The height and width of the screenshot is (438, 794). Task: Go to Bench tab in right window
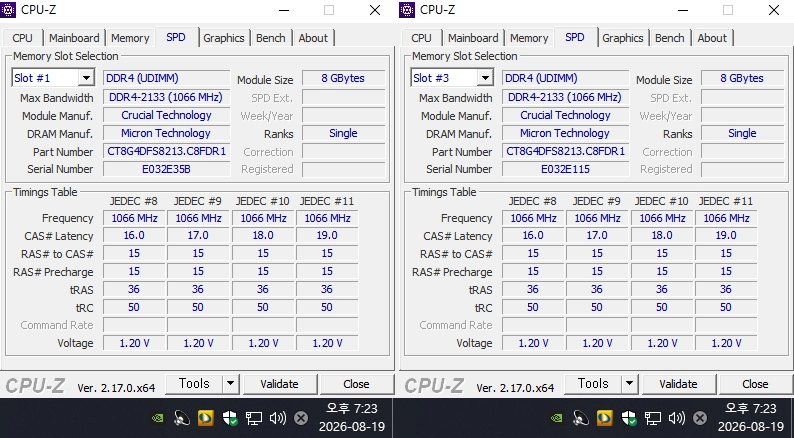point(670,38)
